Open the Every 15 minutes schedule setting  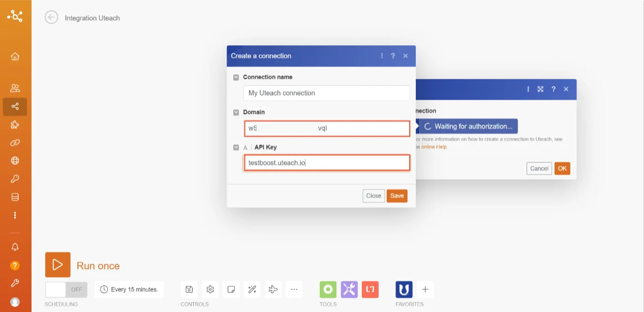click(x=129, y=289)
